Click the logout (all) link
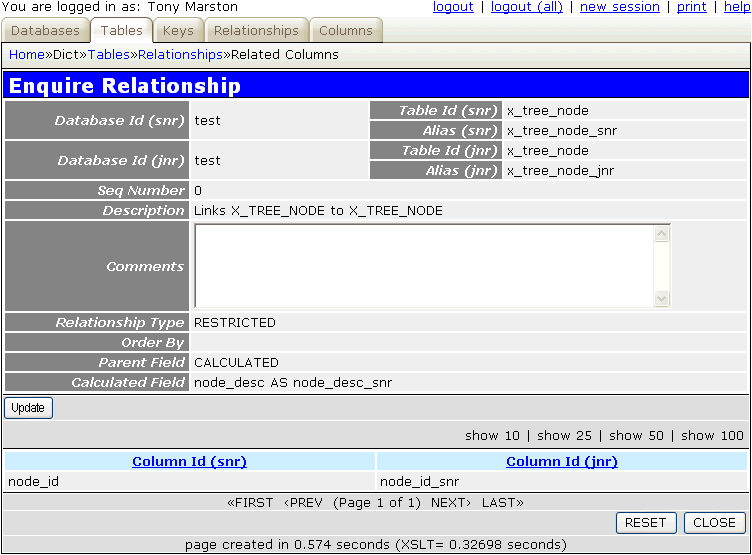This screenshot has height=555, width=752. tap(527, 7)
